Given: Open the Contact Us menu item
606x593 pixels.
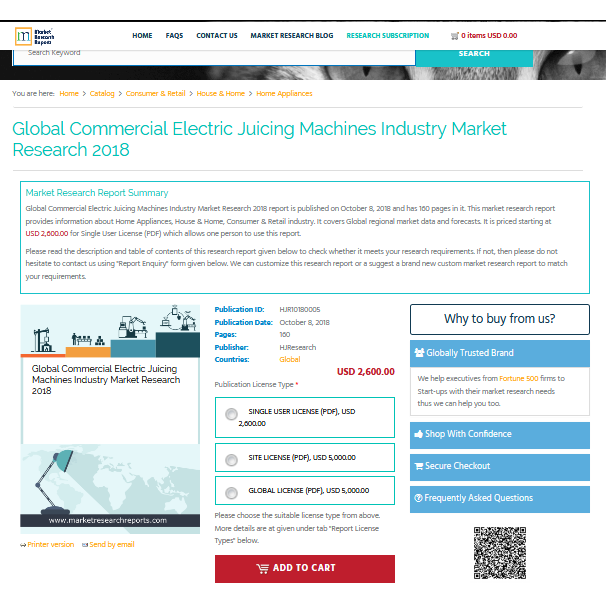Looking at the screenshot, I should pos(217,36).
